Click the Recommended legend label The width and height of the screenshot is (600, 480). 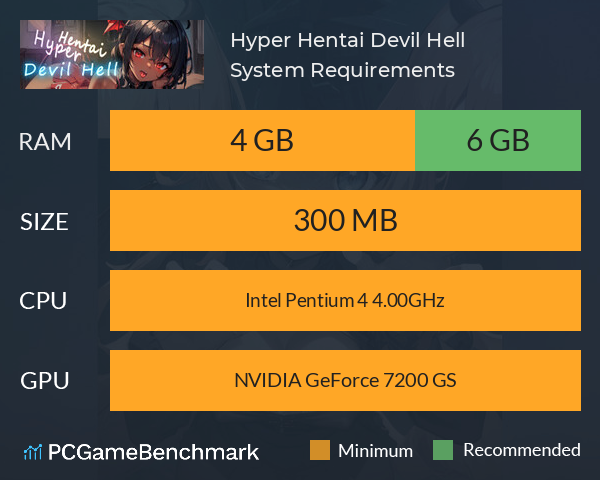click(522, 450)
